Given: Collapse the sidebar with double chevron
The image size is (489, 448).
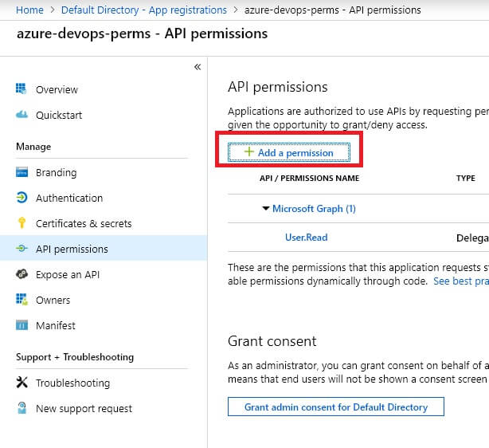Looking at the screenshot, I should (x=198, y=67).
